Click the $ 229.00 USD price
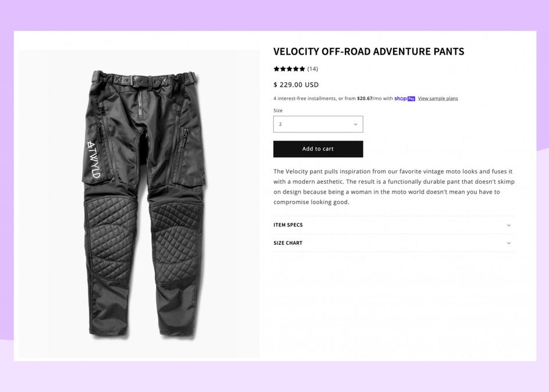 [296, 85]
